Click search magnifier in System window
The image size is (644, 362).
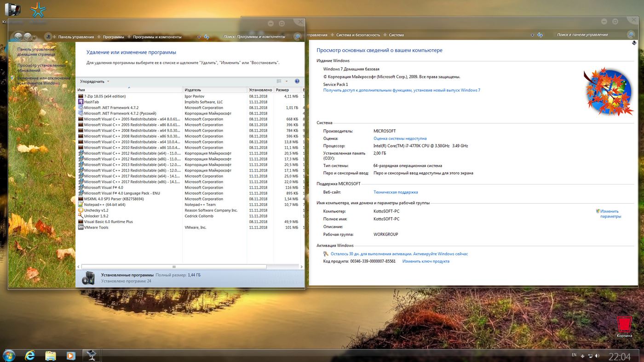tap(631, 35)
